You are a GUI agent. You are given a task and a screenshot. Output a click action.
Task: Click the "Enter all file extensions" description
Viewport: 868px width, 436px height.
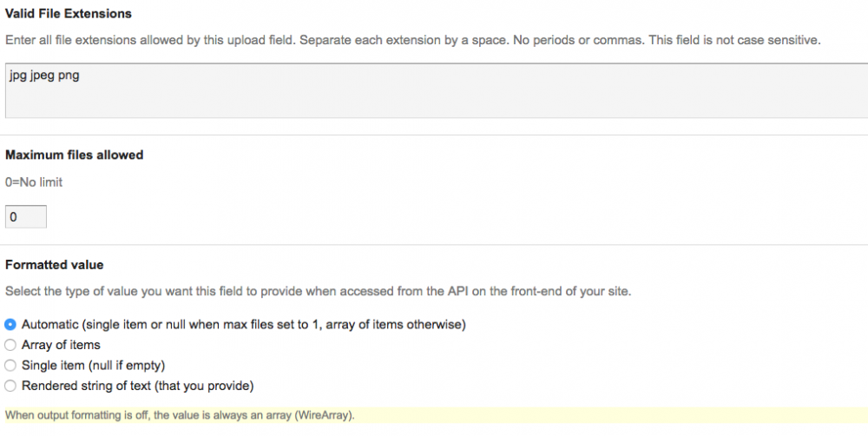(x=412, y=41)
